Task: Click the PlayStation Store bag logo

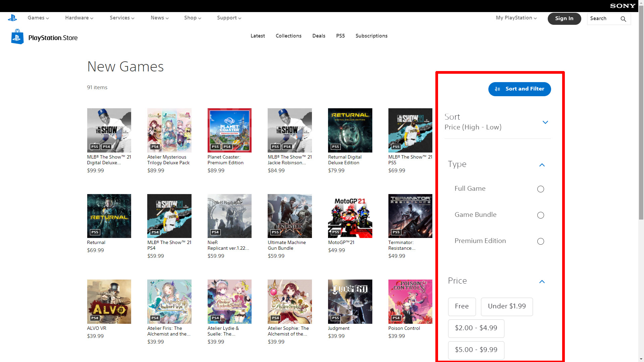Action: point(17,37)
